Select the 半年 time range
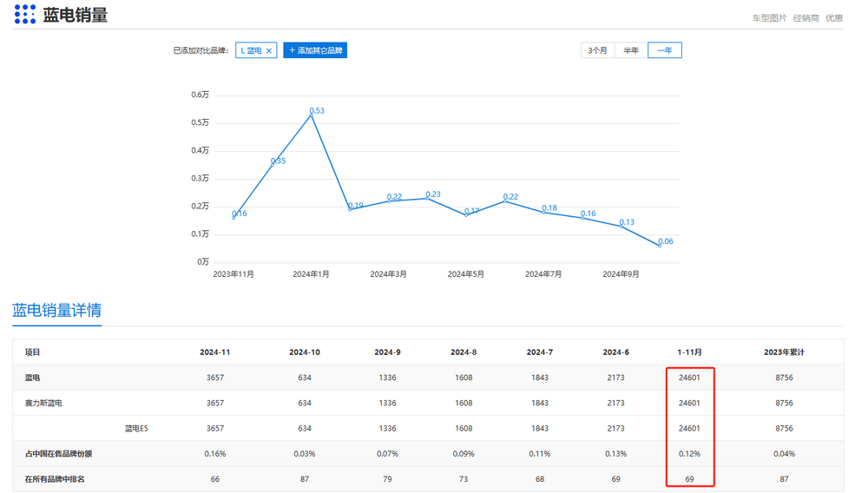868x493 pixels. [x=631, y=50]
